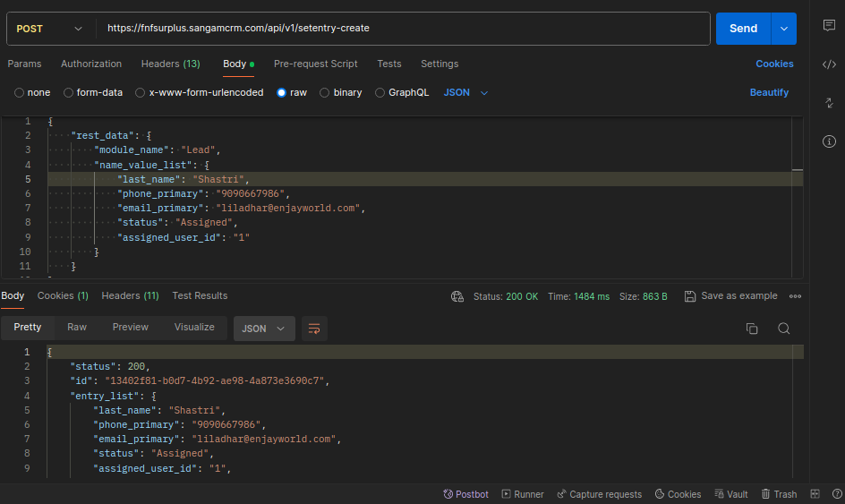Click the Beautify link
The height and width of the screenshot is (504, 845).
[x=769, y=93]
